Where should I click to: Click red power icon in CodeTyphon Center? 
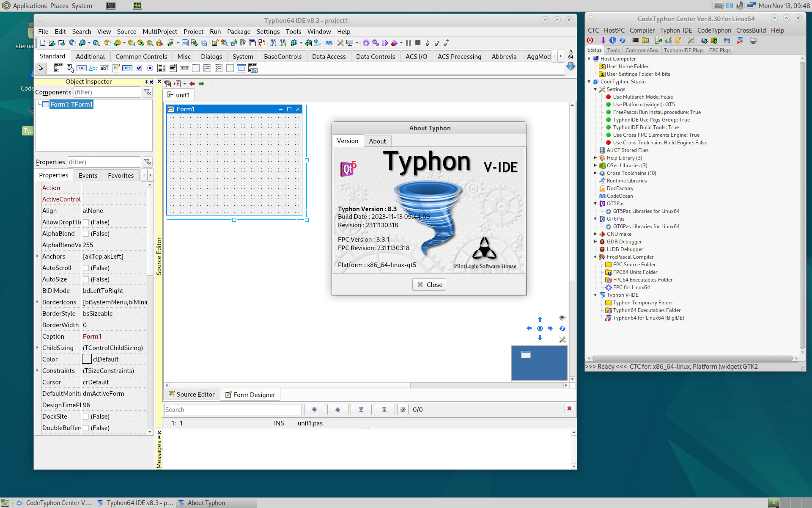pyautogui.click(x=590, y=41)
